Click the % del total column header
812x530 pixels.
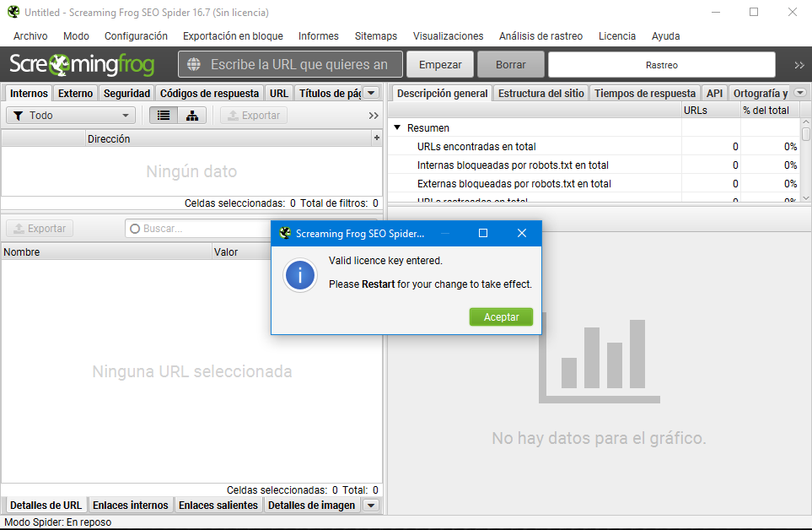tap(771, 110)
